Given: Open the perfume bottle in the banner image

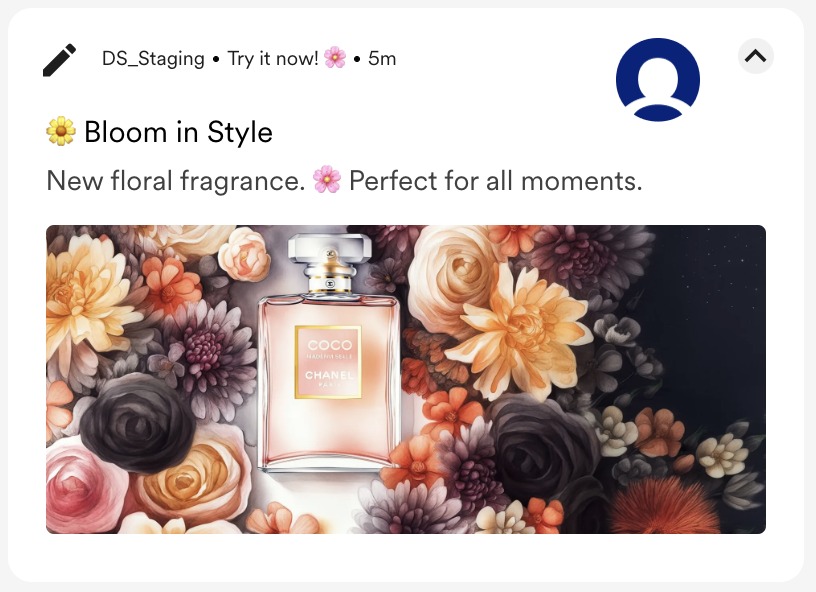Looking at the screenshot, I should pos(329,353).
